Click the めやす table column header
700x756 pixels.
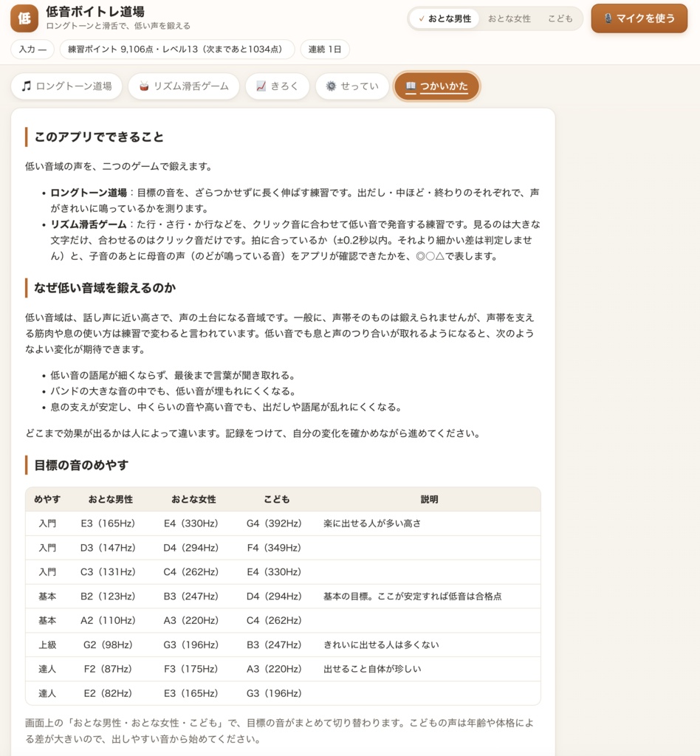pyautogui.click(x=47, y=499)
